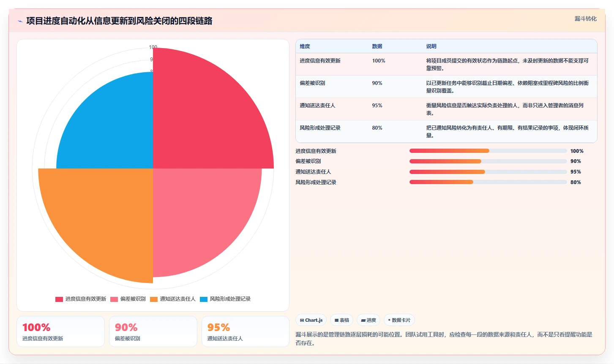The image size is (614, 364).
Task: Click the 数据卡片 tag chip
Action: pyautogui.click(x=399, y=320)
